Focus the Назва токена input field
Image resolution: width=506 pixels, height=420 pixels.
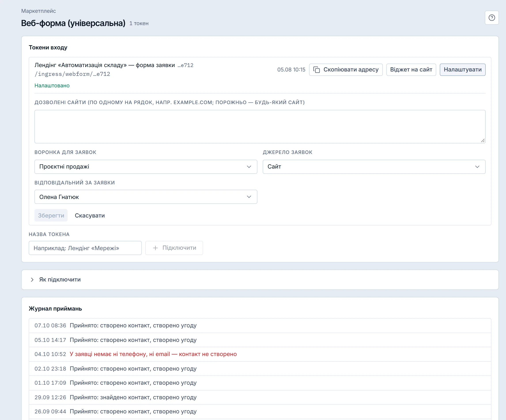pyautogui.click(x=85, y=248)
